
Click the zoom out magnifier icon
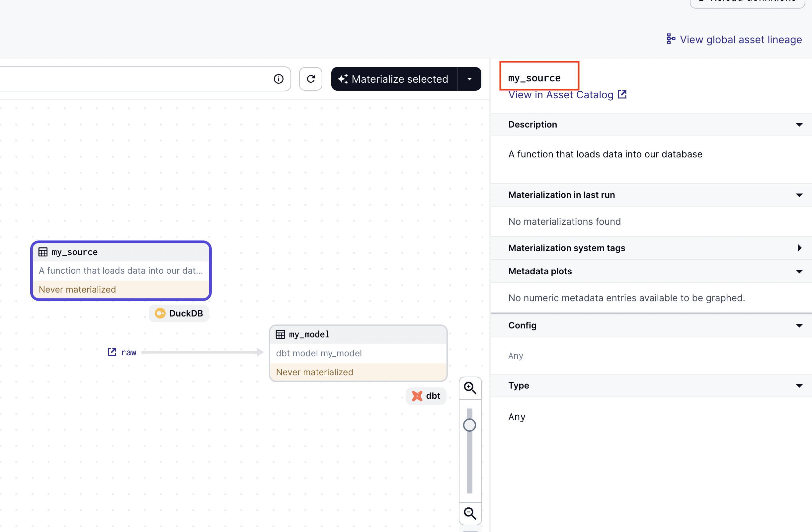470,513
